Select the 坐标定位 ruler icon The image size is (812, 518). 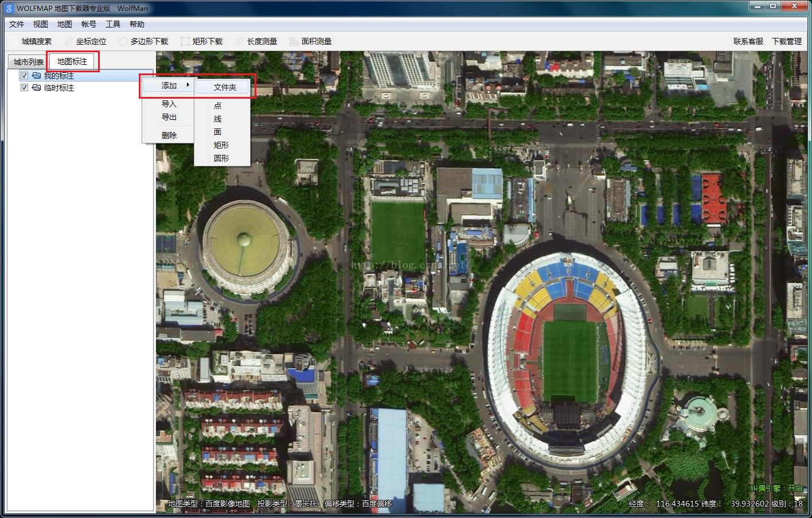69,41
